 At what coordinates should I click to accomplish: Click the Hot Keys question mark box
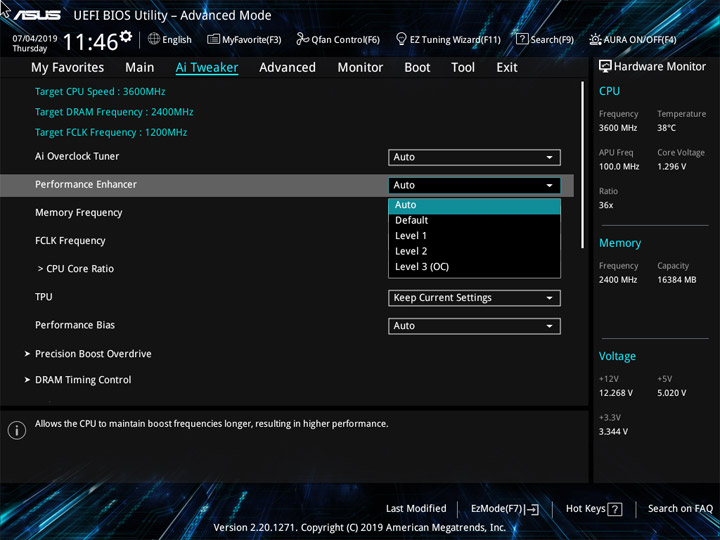tap(614, 509)
